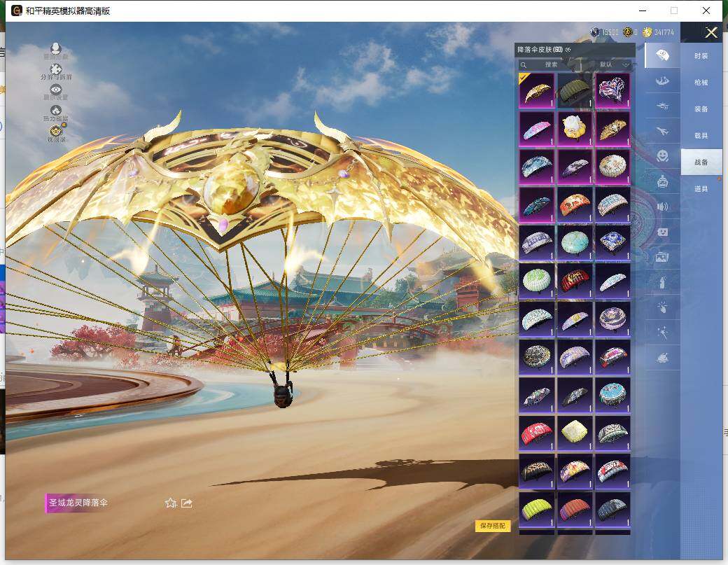Screen dimensions: 728x565
Task: Select the spray can category icon
Action: (x=661, y=281)
